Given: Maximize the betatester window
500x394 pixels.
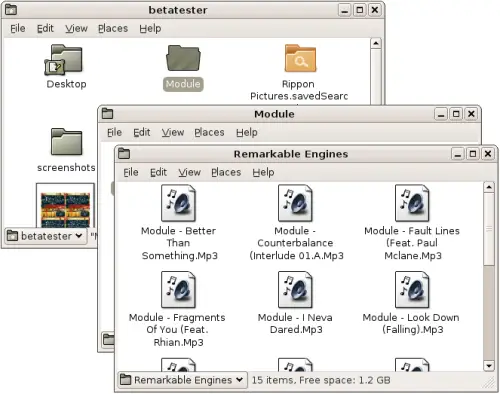Looking at the screenshot, I should point(360,10).
